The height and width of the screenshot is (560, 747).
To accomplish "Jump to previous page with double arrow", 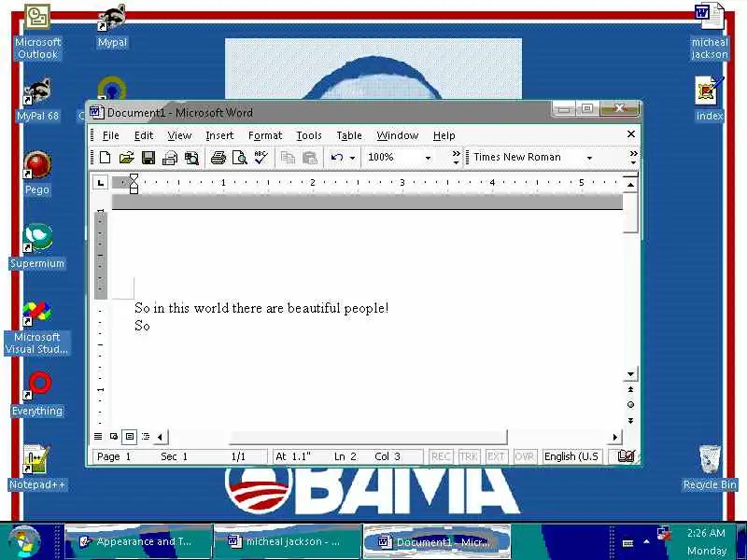I will click(x=631, y=389).
